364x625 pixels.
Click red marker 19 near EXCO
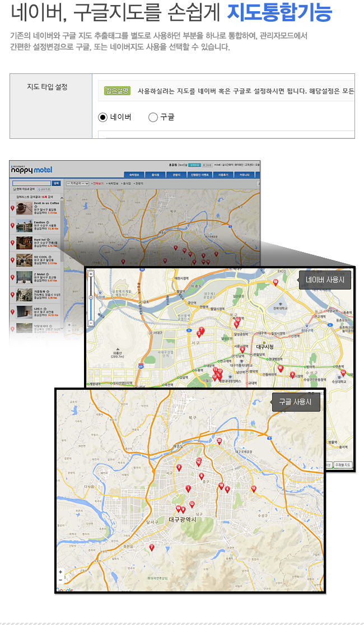coord(275,283)
